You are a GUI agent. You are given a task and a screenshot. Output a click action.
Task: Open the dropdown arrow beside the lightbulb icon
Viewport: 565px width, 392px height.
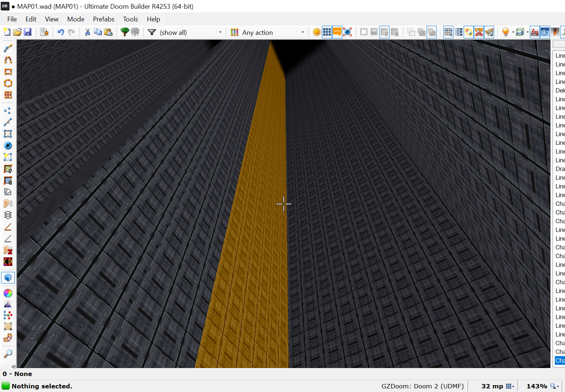tap(513, 32)
